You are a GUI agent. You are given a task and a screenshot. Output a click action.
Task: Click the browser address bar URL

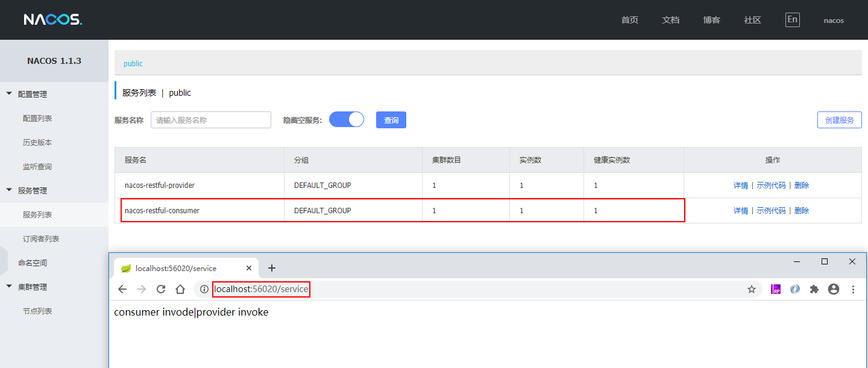click(x=261, y=289)
